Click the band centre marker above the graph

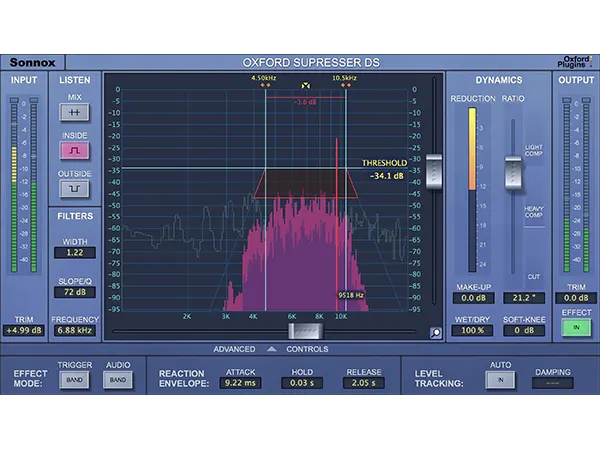click(x=305, y=86)
